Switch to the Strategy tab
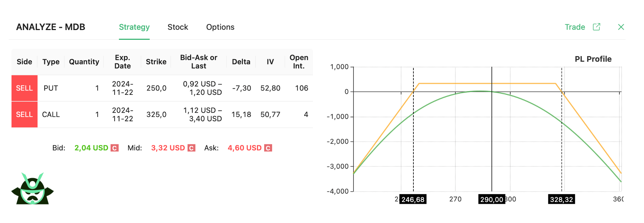644x223 pixels. (134, 27)
